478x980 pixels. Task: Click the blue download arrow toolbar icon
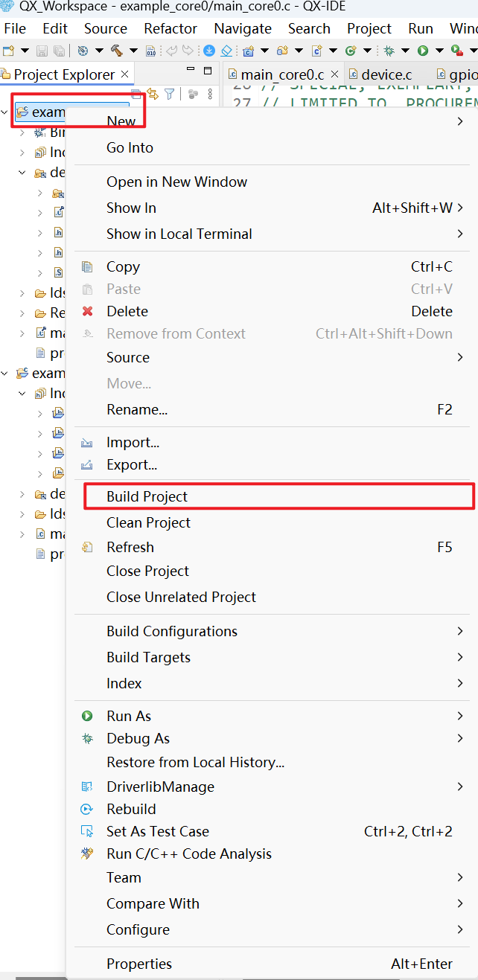tap(209, 51)
